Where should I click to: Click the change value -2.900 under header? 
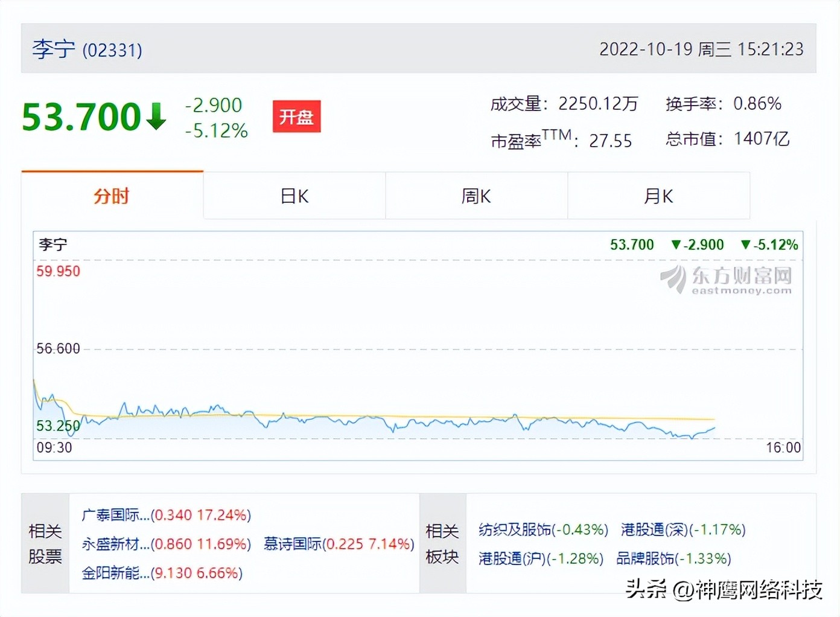pos(214,105)
